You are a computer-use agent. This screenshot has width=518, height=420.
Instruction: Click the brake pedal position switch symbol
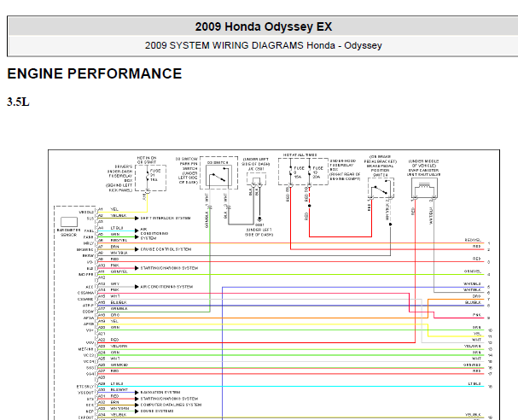point(381,189)
